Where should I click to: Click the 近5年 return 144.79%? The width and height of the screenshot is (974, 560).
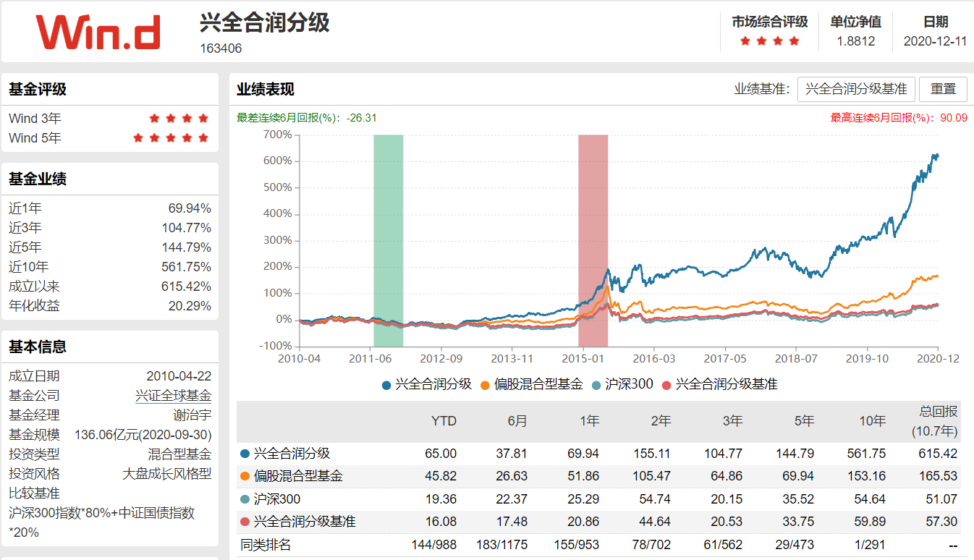(x=187, y=247)
